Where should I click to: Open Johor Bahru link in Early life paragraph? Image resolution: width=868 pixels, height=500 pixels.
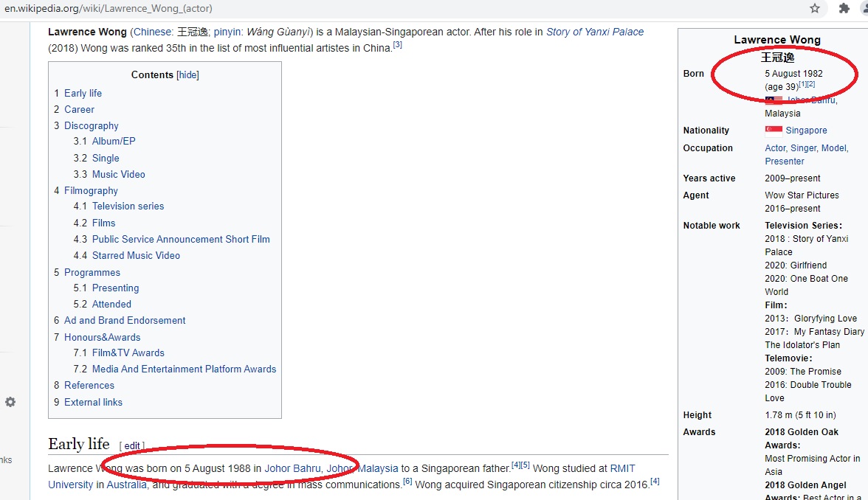coord(292,468)
